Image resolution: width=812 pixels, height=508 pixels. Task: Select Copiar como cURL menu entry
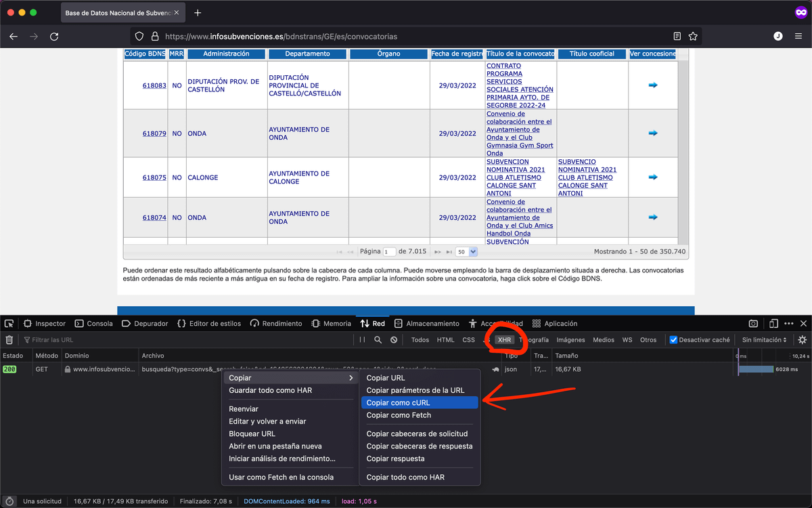coord(419,402)
